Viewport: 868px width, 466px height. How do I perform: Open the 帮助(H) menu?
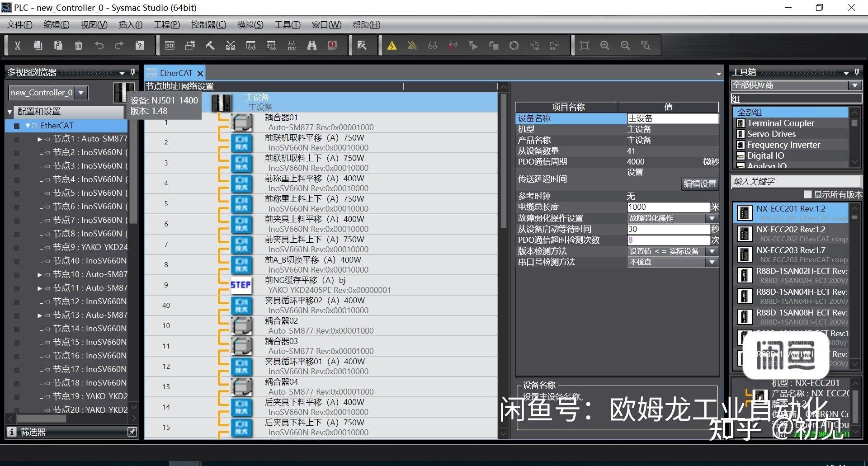[x=367, y=24]
